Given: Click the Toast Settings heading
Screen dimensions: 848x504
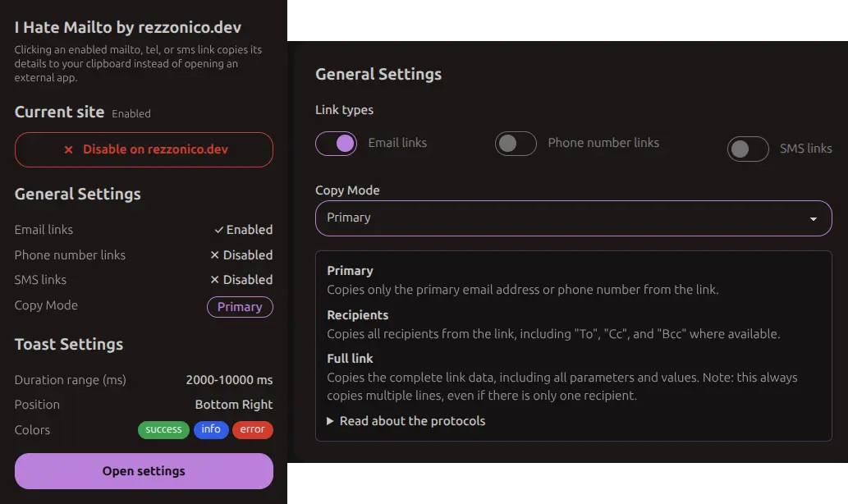Looking at the screenshot, I should 69,345.
